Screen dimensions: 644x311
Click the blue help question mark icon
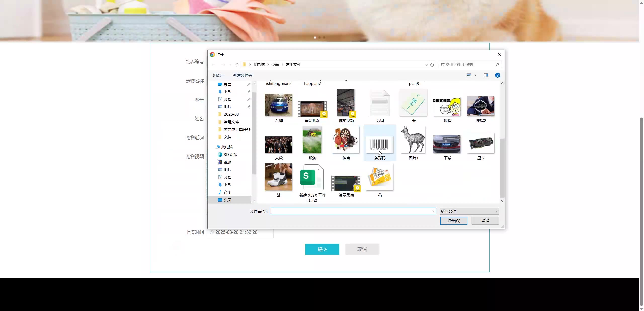497,75
